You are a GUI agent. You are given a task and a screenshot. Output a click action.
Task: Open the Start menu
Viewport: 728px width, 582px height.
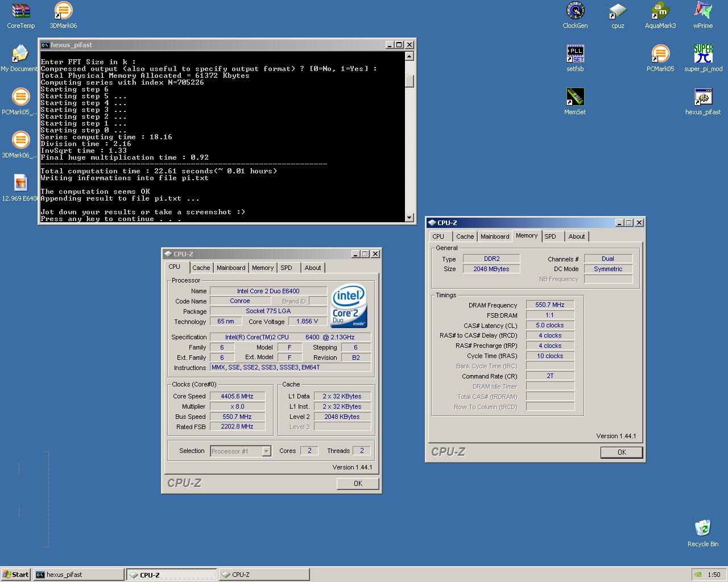pyautogui.click(x=15, y=575)
